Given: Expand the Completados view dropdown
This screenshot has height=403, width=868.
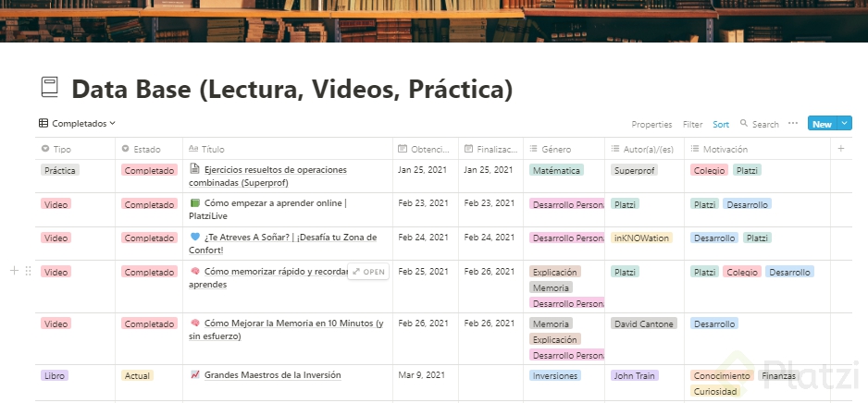Looking at the screenshot, I should [x=78, y=123].
